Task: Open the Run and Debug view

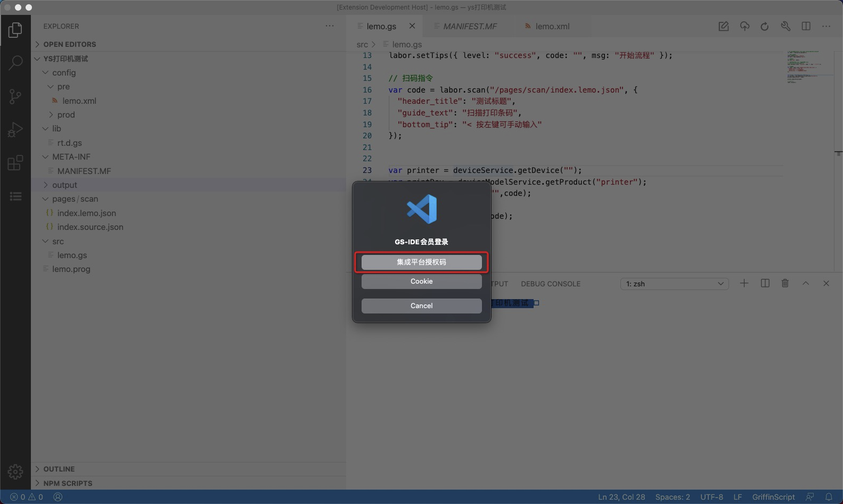Action: 15,129
